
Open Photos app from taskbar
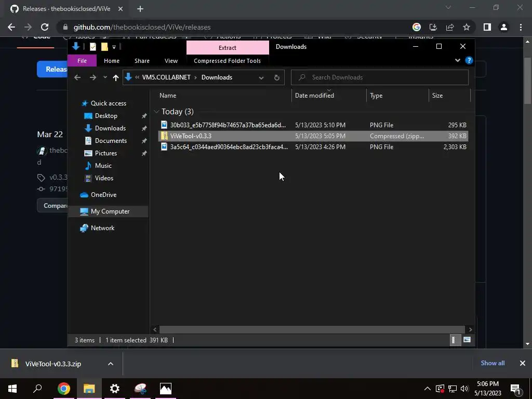tap(166, 389)
